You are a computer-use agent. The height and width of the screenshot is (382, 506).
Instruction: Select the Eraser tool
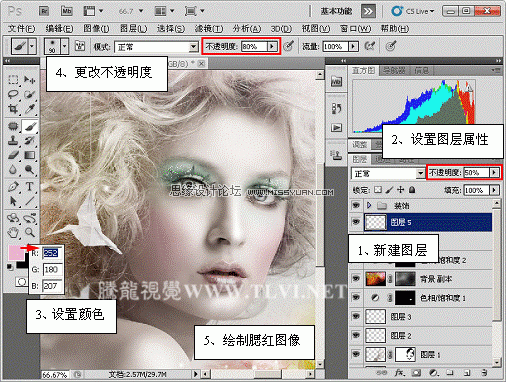click(x=13, y=155)
